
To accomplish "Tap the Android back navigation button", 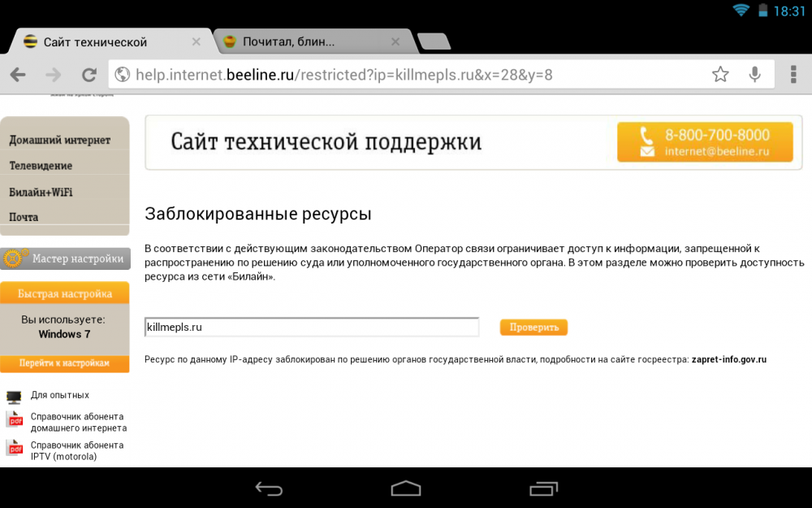I will point(269,488).
